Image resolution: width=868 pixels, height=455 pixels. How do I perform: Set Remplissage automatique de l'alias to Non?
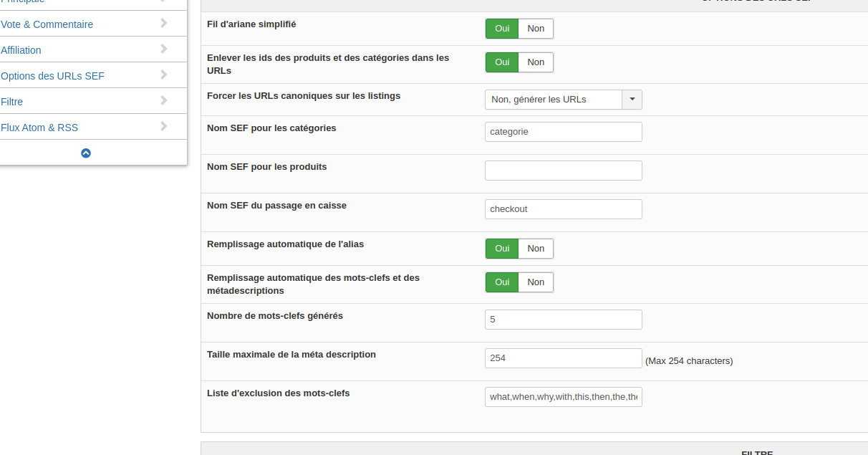coord(536,249)
